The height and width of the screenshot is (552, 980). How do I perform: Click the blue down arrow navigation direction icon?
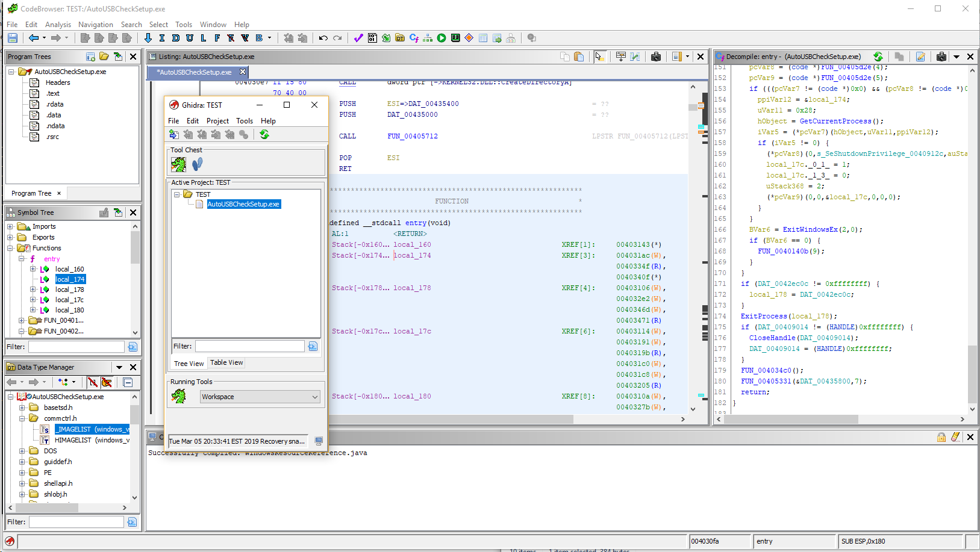(148, 38)
